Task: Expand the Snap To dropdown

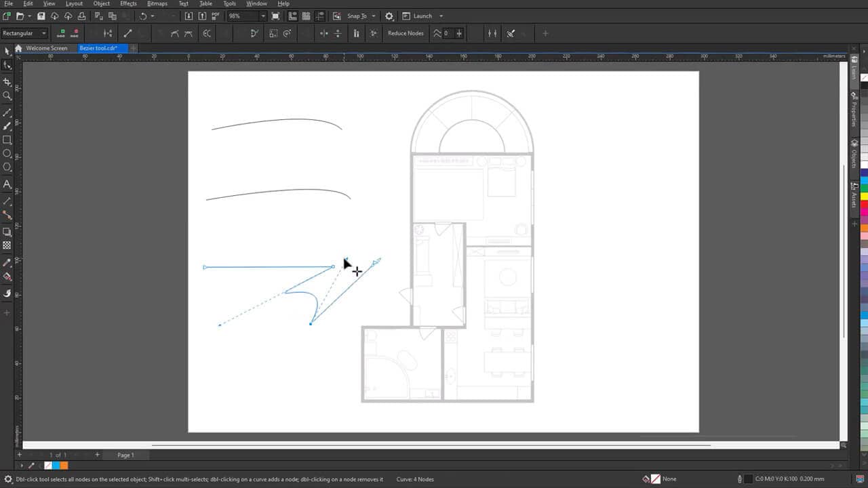Action: tap(374, 16)
